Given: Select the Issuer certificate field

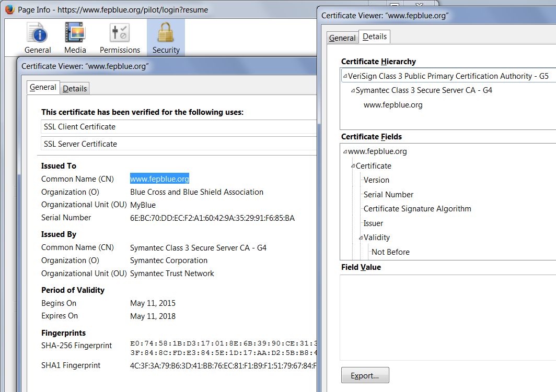Looking at the screenshot, I should coord(373,223).
